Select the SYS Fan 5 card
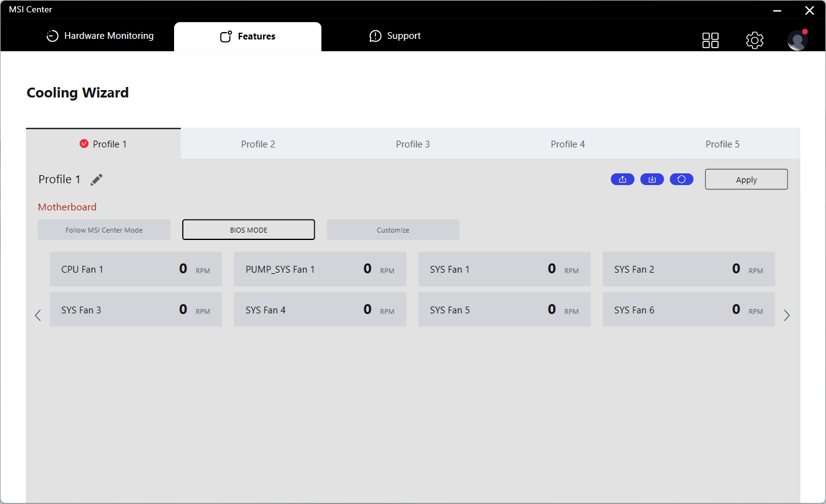 504,310
